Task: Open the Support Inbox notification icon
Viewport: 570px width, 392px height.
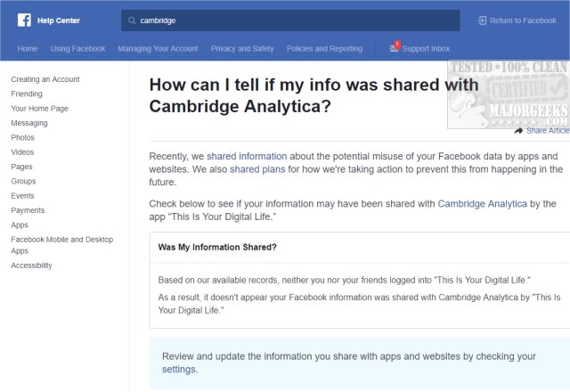Action: (x=394, y=48)
